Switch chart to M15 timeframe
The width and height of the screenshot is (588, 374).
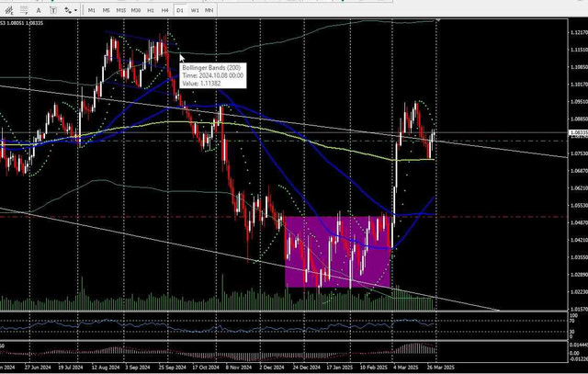pyautogui.click(x=120, y=10)
